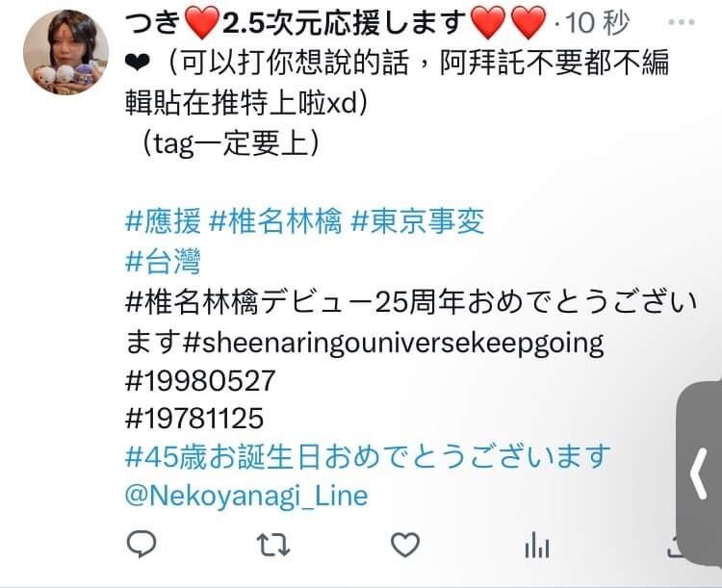The image size is (722, 588).
Task: Click the partially hidden share icon
Action: pos(671,546)
